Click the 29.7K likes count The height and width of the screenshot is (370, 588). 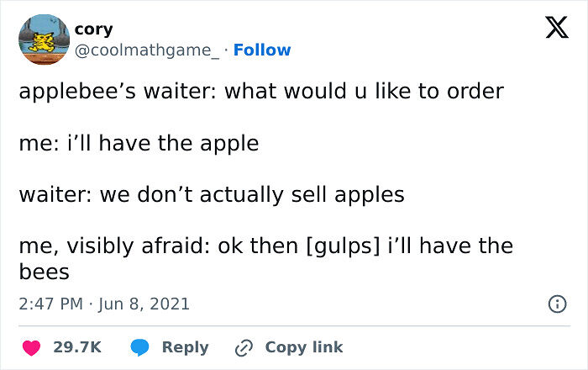tap(77, 346)
